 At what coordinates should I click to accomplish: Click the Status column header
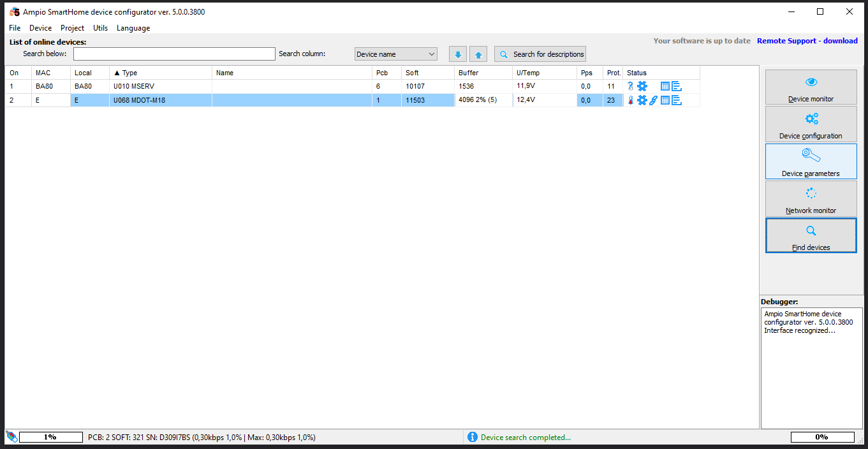tap(661, 73)
